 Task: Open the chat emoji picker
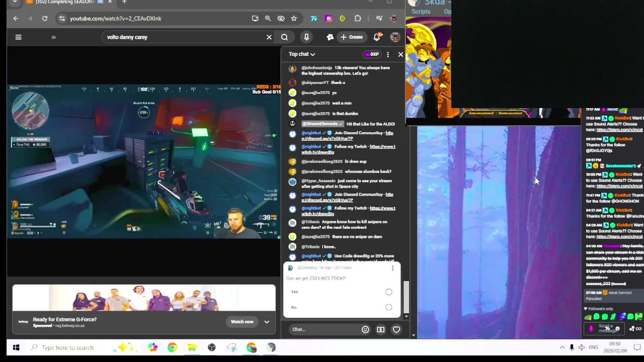365,330
